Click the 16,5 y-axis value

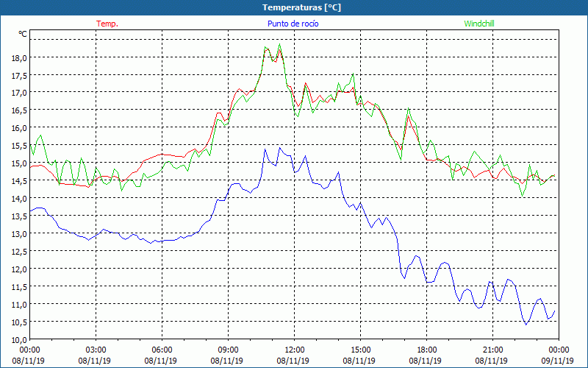click(20, 110)
